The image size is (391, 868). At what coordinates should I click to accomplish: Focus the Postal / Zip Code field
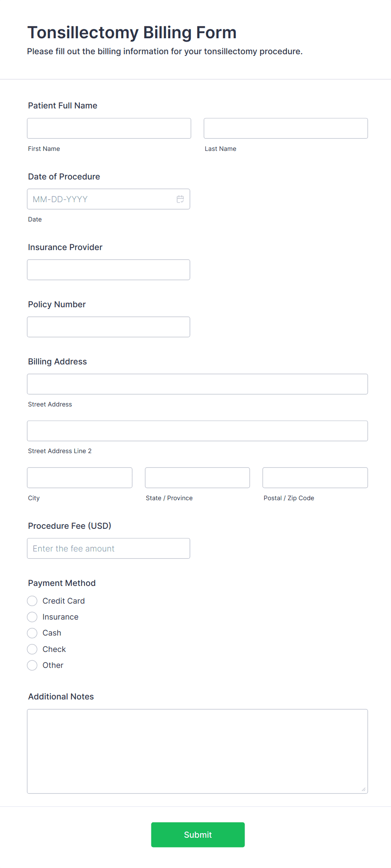pos(315,478)
